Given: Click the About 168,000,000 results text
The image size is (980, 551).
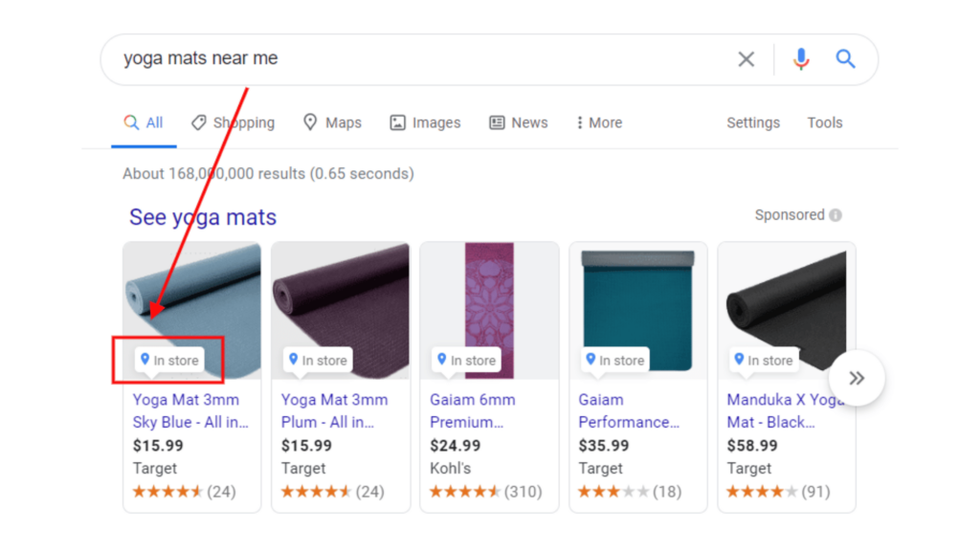Looking at the screenshot, I should [x=268, y=174].
